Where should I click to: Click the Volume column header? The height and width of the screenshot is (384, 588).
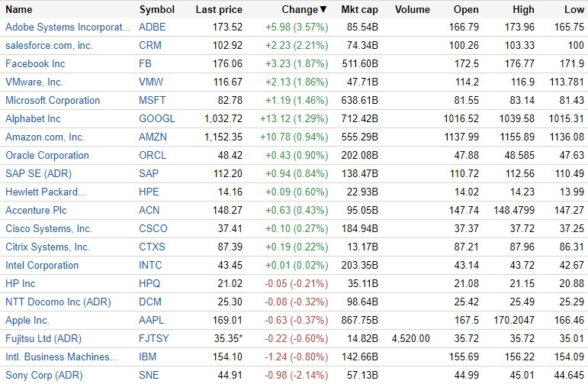coord(414,10)
